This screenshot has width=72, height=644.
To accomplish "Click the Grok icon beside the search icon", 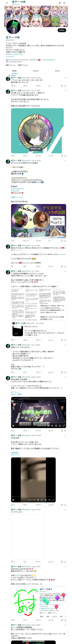I will point(60,3).
